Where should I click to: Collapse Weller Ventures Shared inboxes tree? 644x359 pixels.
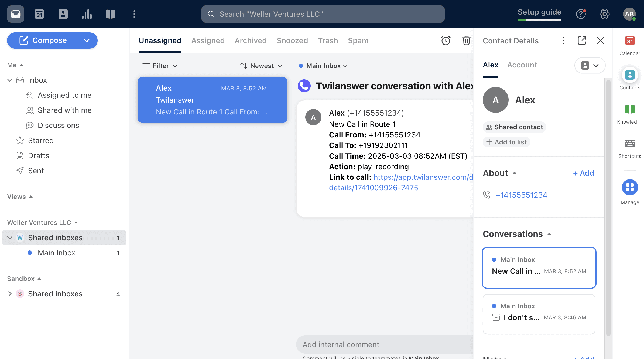[x=10, y=238]
